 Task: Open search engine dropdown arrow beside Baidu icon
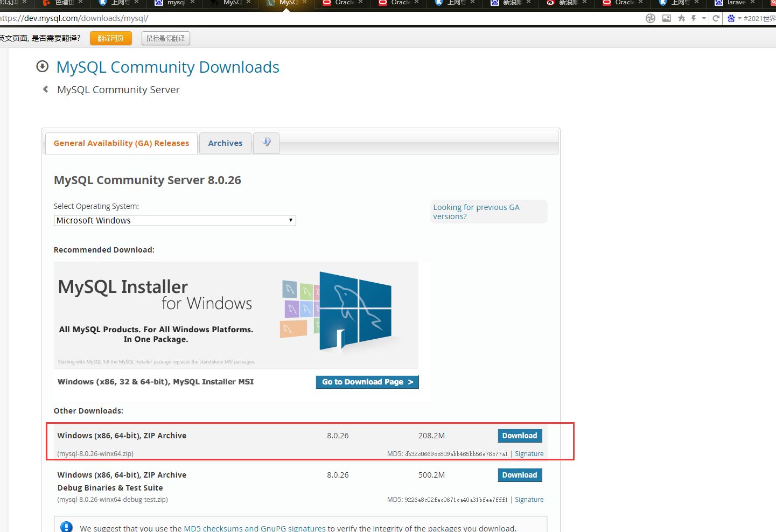click(x=739, y=18)
